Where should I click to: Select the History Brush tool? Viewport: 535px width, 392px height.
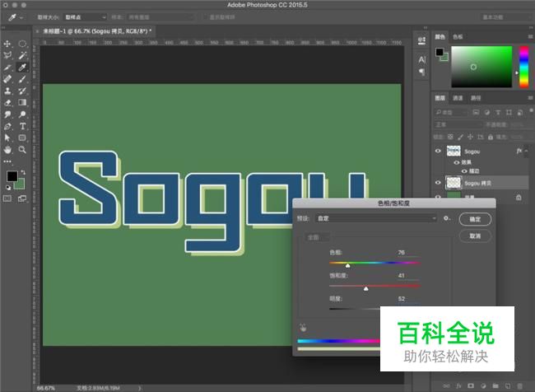(22, 91)
